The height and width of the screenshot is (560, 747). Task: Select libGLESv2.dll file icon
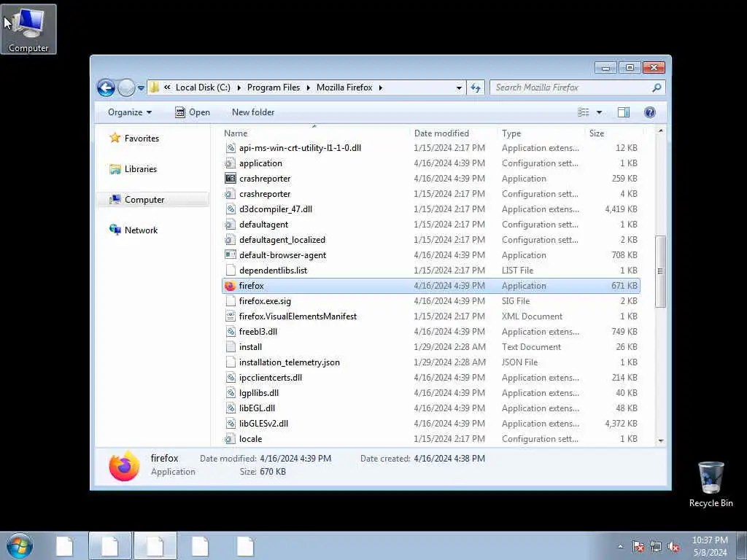pyautogui.click(x=230, y=424)
